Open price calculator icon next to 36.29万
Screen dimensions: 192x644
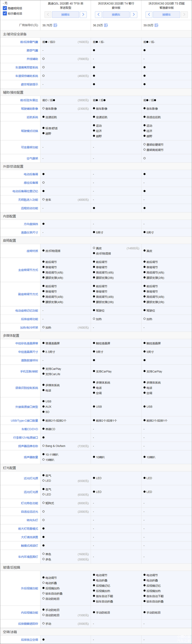[x=106, y=25]
